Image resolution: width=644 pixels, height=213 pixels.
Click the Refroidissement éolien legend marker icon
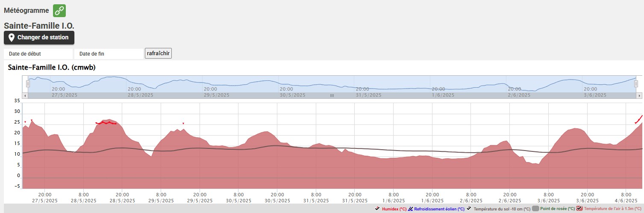(x=411, y=209)
